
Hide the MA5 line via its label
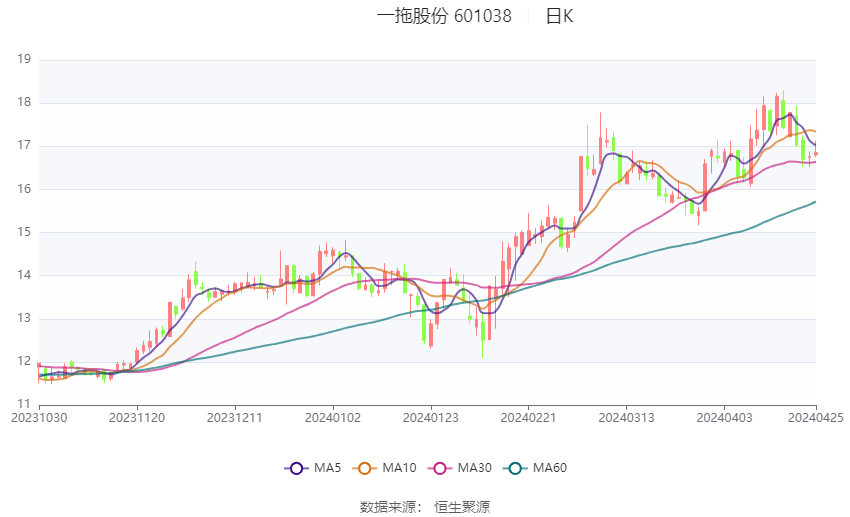pos(327,468)
